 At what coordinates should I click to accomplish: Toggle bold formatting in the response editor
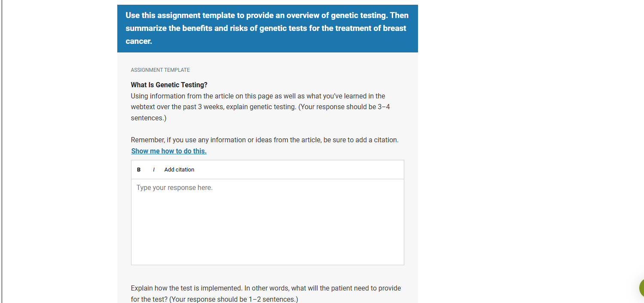[139, 170]
